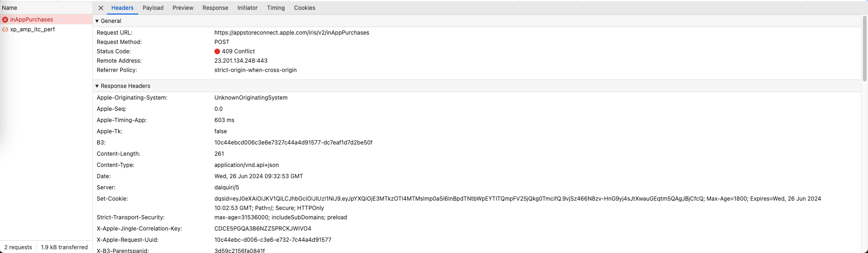Click the Set-Cookie header value
868x253 pixels.
pos(518,203)
